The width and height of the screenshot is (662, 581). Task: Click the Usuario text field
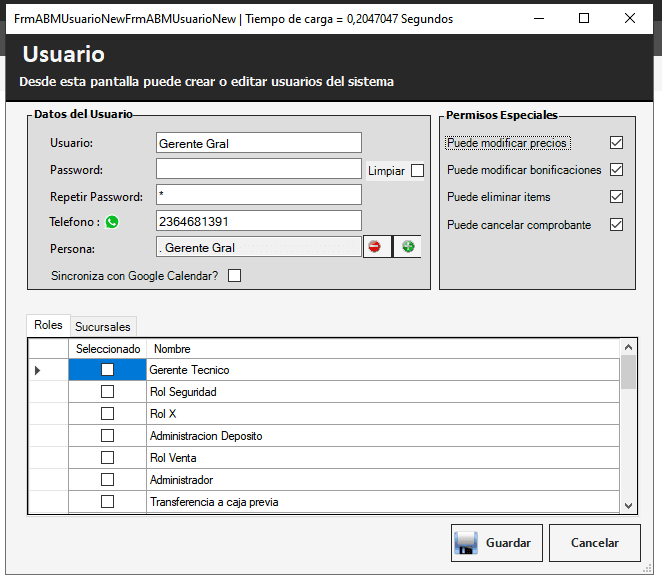point(258,144)
